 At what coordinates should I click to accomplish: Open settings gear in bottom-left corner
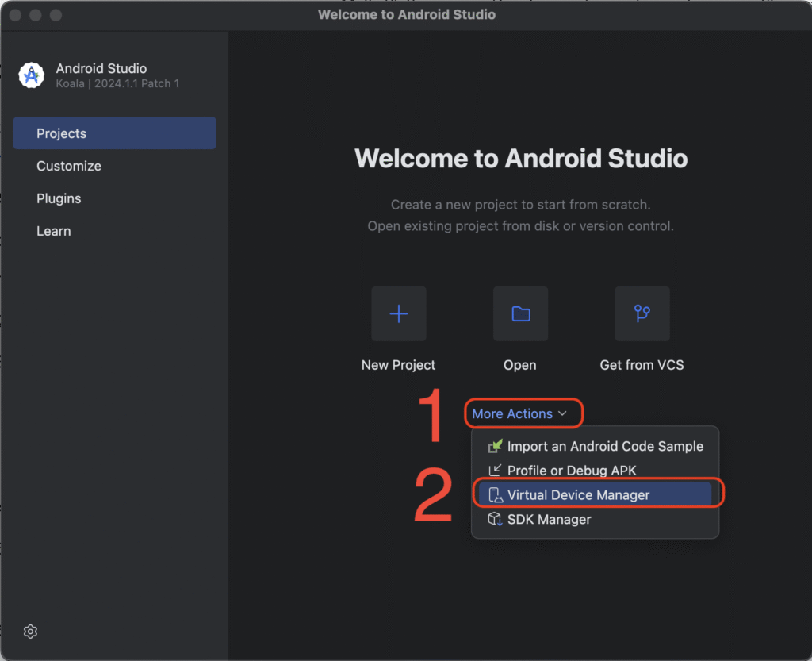pyautogui.click(x=31, y=632)
